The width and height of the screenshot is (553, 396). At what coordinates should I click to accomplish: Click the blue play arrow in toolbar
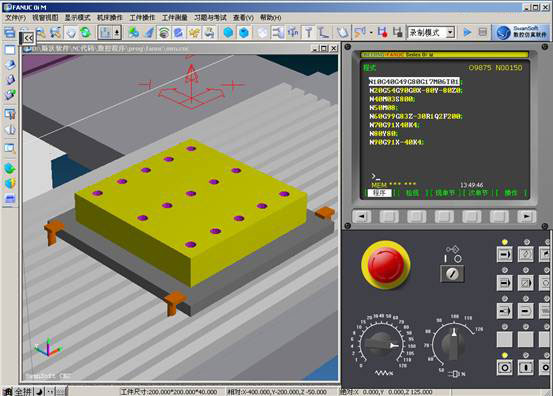[467, 32]
